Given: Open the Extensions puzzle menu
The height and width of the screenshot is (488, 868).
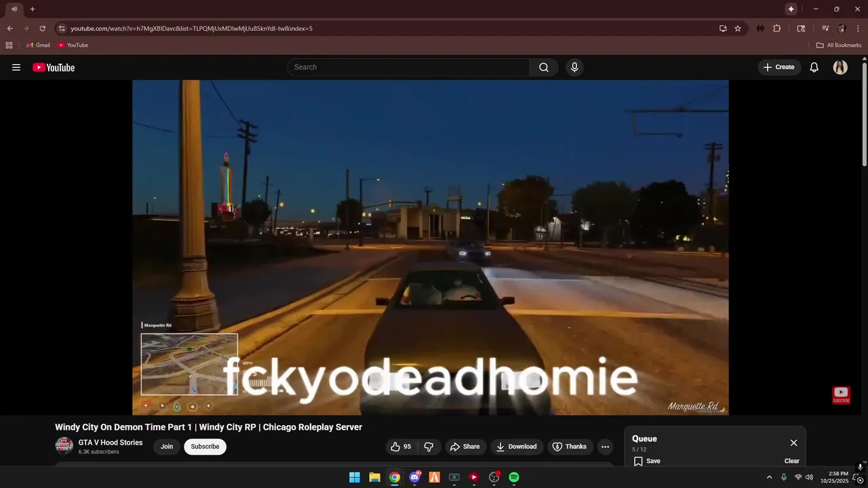Looking at the screenshot, I should click(x=777, y=28).
